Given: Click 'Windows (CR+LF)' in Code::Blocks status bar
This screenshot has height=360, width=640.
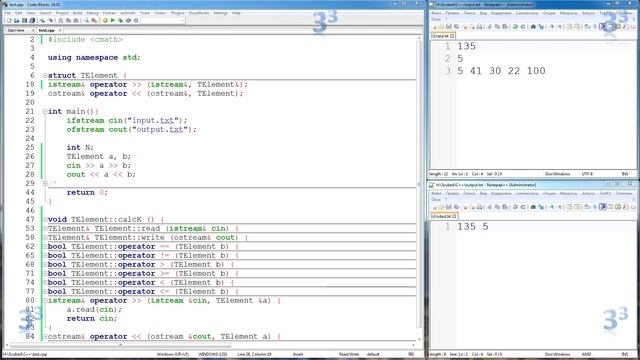Looking at the screenshot, I should (x=173, y=354).
